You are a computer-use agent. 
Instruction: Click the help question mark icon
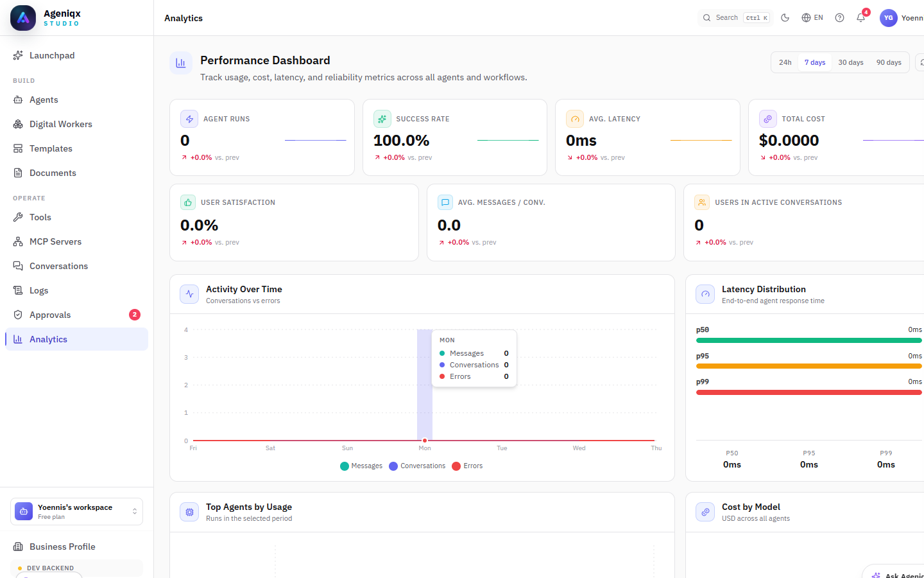pyautogui.click(x=839, y=18)
